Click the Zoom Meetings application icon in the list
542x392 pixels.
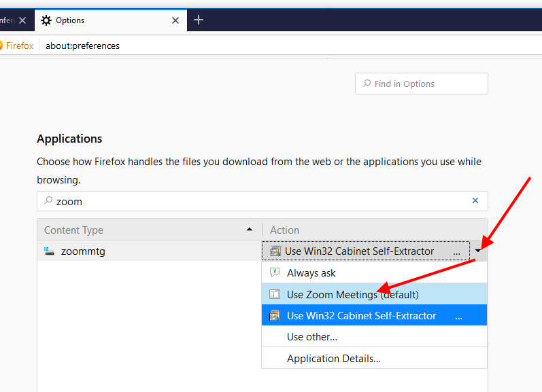[x=275, y=294]
